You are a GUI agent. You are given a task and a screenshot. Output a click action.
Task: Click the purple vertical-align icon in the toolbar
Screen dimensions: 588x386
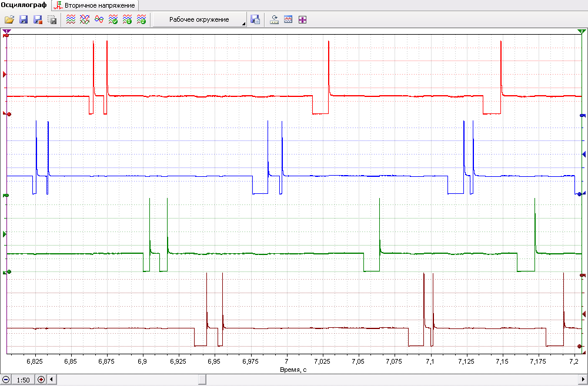coord(302,20)
